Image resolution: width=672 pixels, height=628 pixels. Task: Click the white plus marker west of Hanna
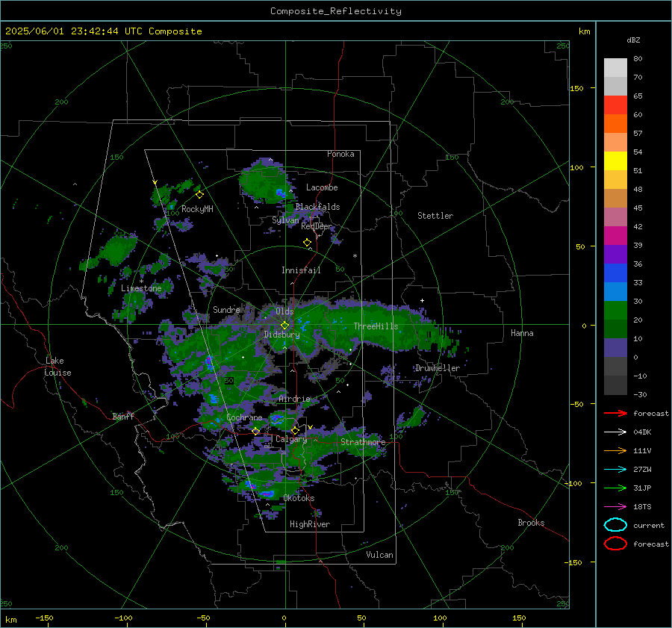pos(422,300)
